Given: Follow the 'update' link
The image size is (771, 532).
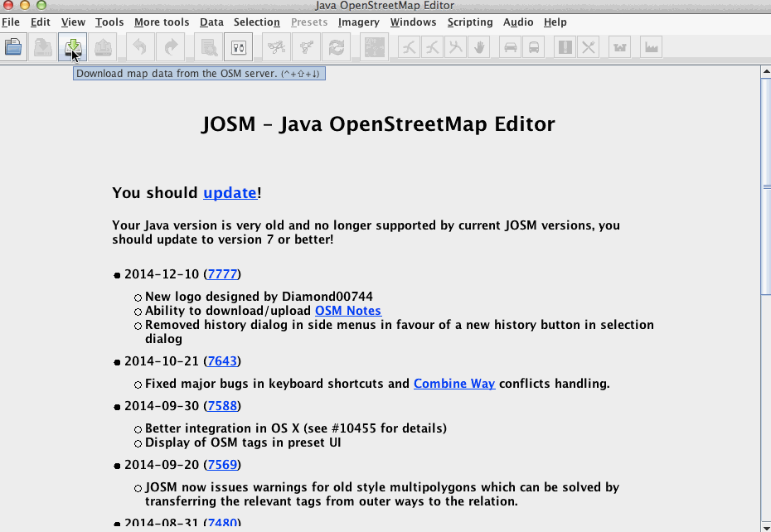Looking at the screenshot, I should 230,193.
